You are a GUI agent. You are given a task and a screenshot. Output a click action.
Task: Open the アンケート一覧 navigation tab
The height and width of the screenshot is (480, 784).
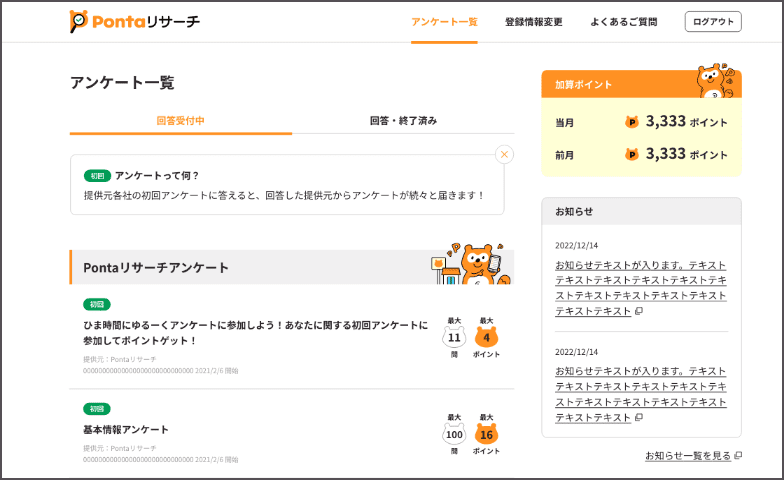click(x=444, y=22)
